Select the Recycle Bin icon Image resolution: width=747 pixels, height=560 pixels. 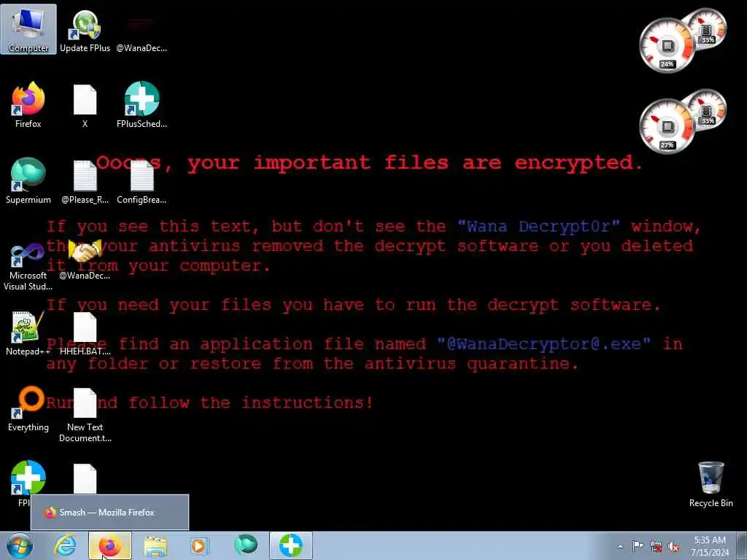pos(711,484)
